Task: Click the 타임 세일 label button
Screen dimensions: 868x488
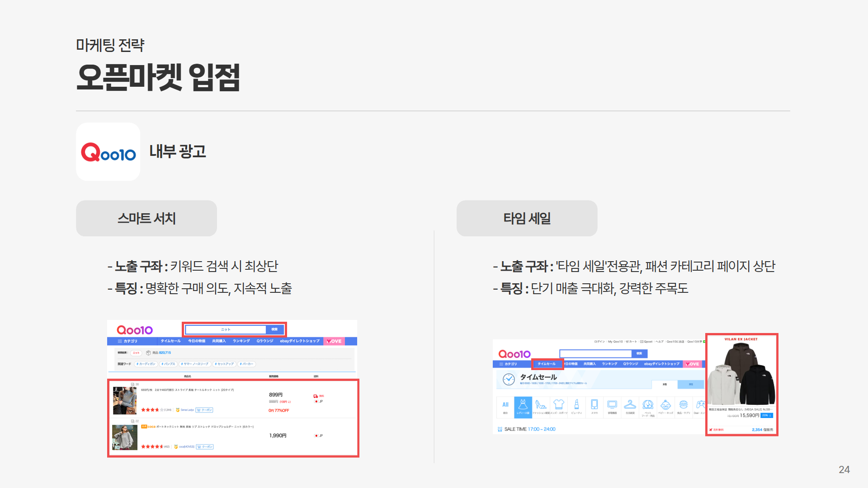Action: click(x=527, y=218)
